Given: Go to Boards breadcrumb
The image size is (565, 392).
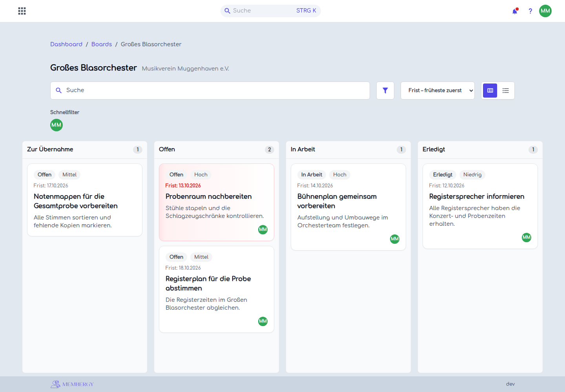Looking at the screenshot, I should [102, 44].
